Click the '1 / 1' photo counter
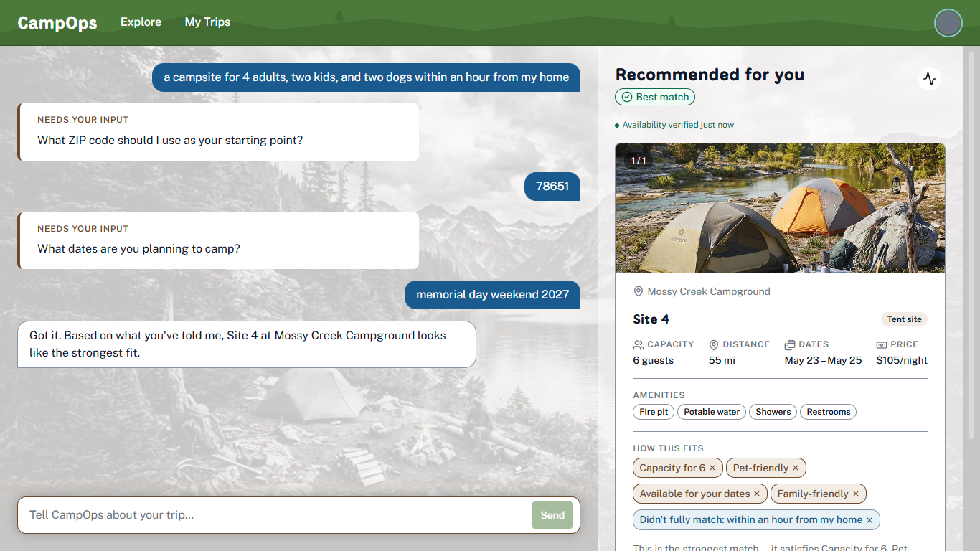 pos(639,161)
